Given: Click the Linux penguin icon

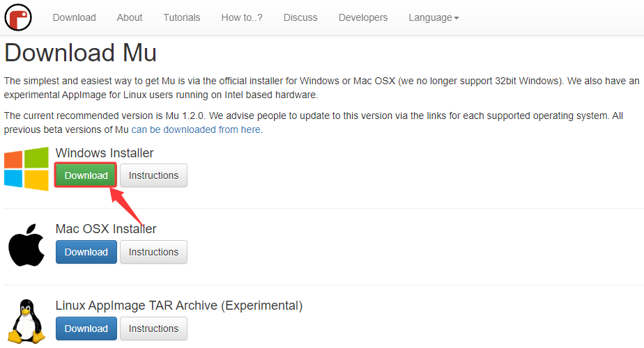Looking at the screenshot, I should tap(26, 322).
